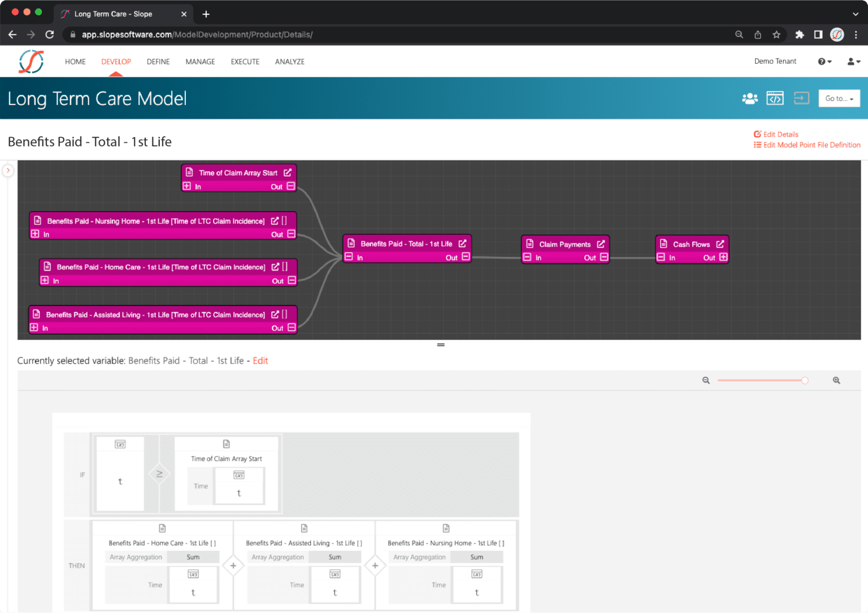Open the DEFINE menu
This screenshot has height=613, width=868.
click(158, 62)
